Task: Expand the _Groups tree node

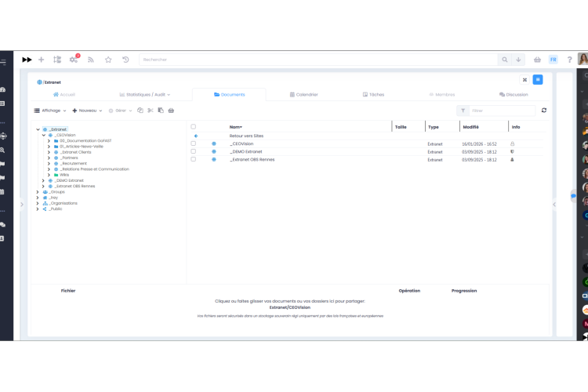Action: pos(38,191)
